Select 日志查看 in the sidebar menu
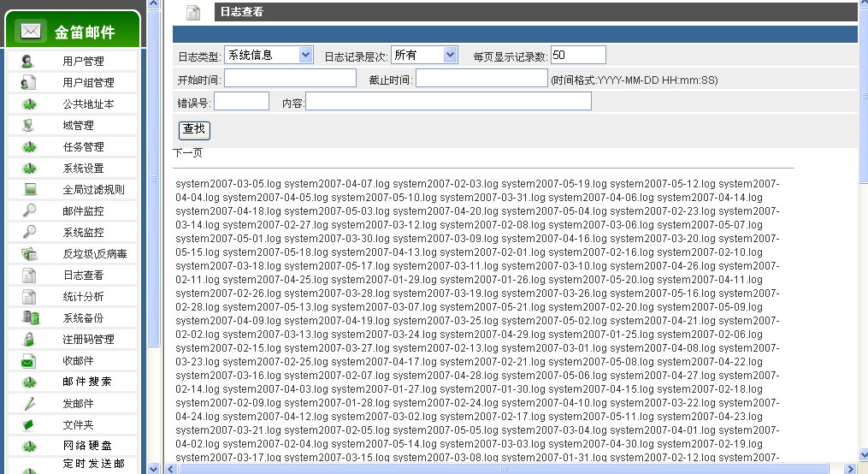Image resolution: width=868 pixels, height=474 pixels. point(83,276)
